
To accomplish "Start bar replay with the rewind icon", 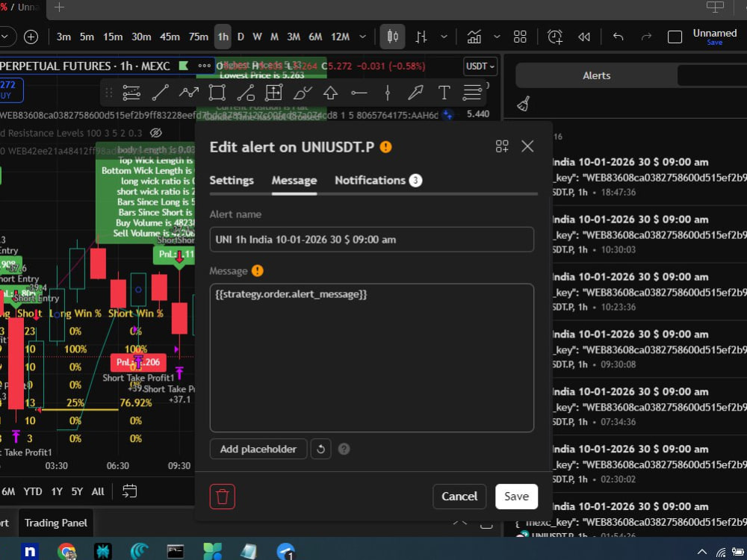I will click(x=584, y=37).
